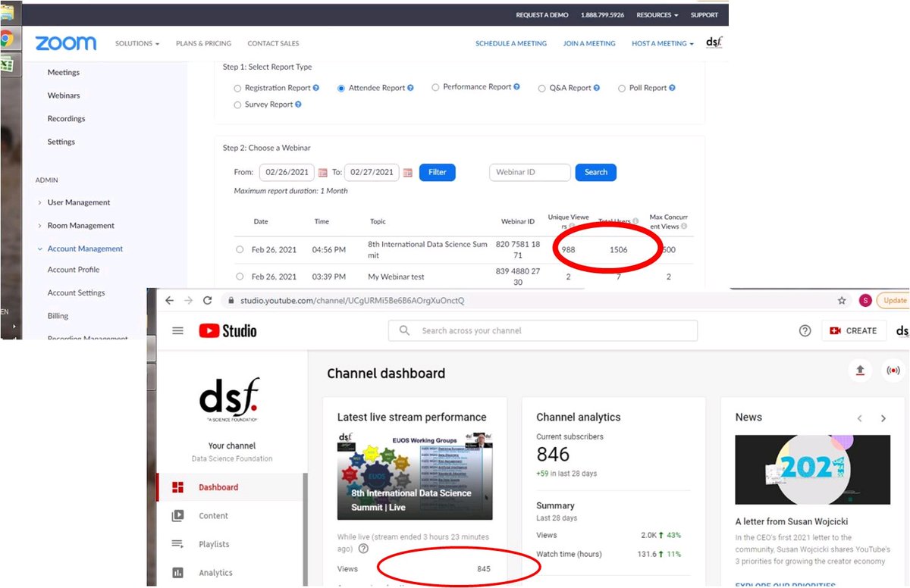
Task: Open Recordings in Zoom sidebar
Action: coord(66,118)
